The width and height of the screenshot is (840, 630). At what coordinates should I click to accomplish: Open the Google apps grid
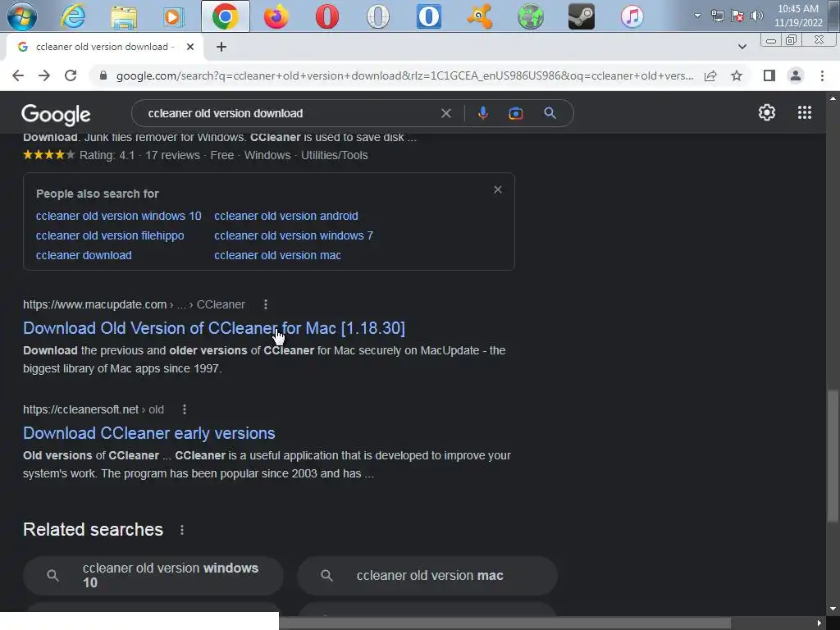804,112
